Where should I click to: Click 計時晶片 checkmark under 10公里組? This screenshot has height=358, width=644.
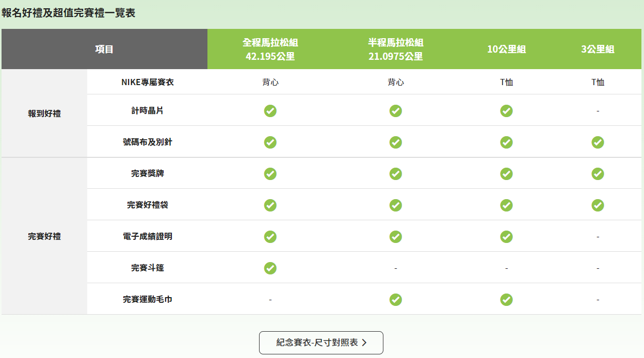[507, 110]
